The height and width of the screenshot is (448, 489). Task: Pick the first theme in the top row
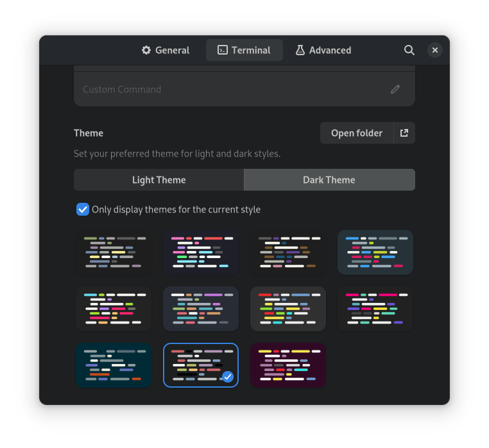click(x=113, y=252)
